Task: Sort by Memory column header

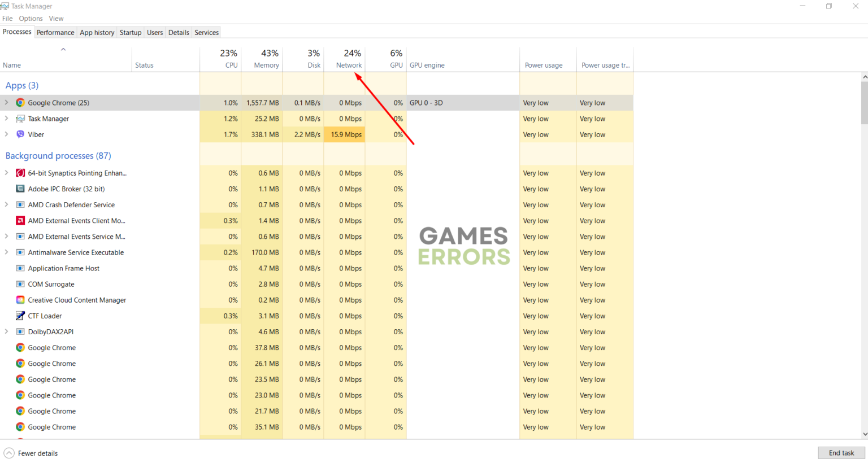Action: click(x=266, y=65)
